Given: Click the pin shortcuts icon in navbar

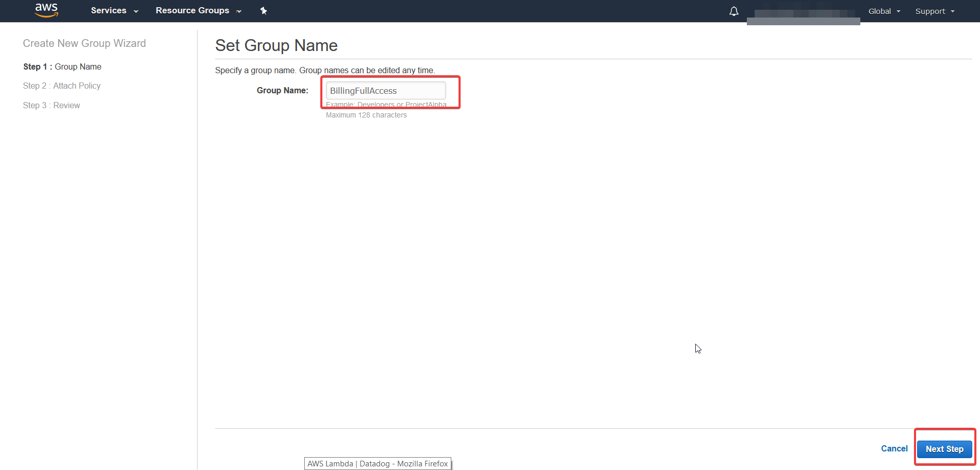Looking at the screenshot, I should 264,10.
